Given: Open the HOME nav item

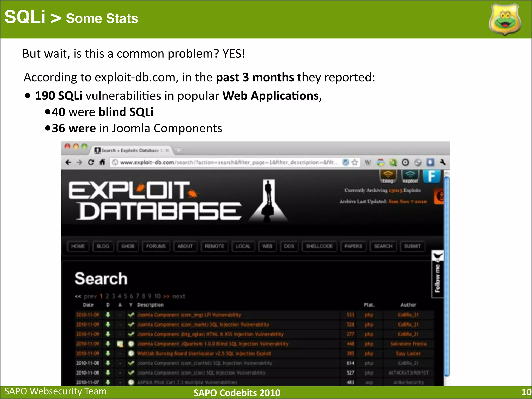Looking at the screenshot, I should click(x=78, y=246).
